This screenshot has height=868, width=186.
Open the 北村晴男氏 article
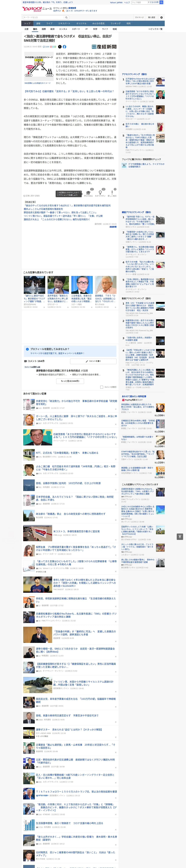76,854
